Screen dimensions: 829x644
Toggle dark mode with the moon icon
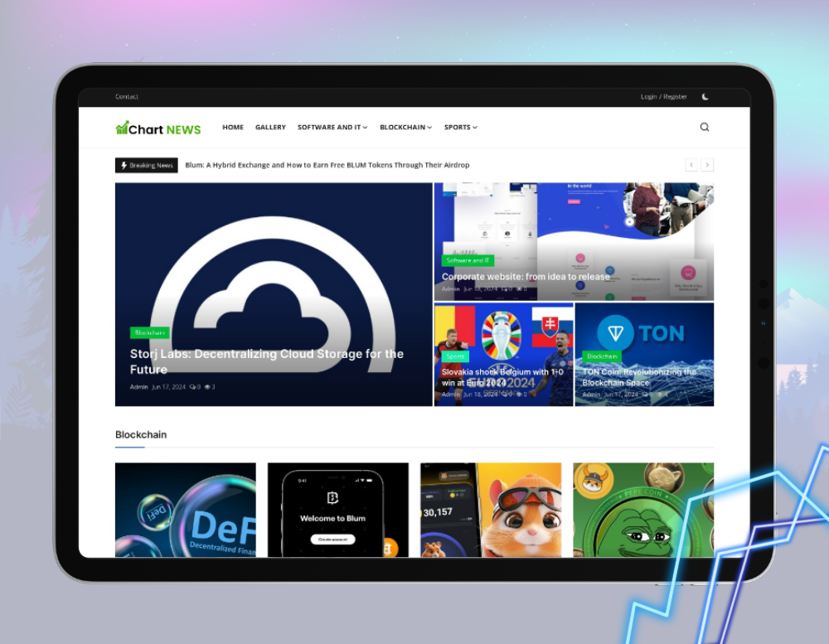coord(705,97)
